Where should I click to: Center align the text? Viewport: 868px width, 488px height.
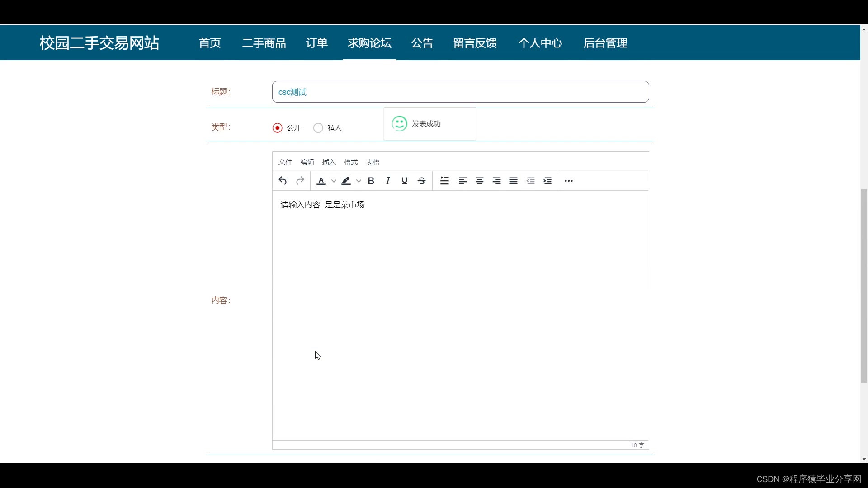coord(479,181)
